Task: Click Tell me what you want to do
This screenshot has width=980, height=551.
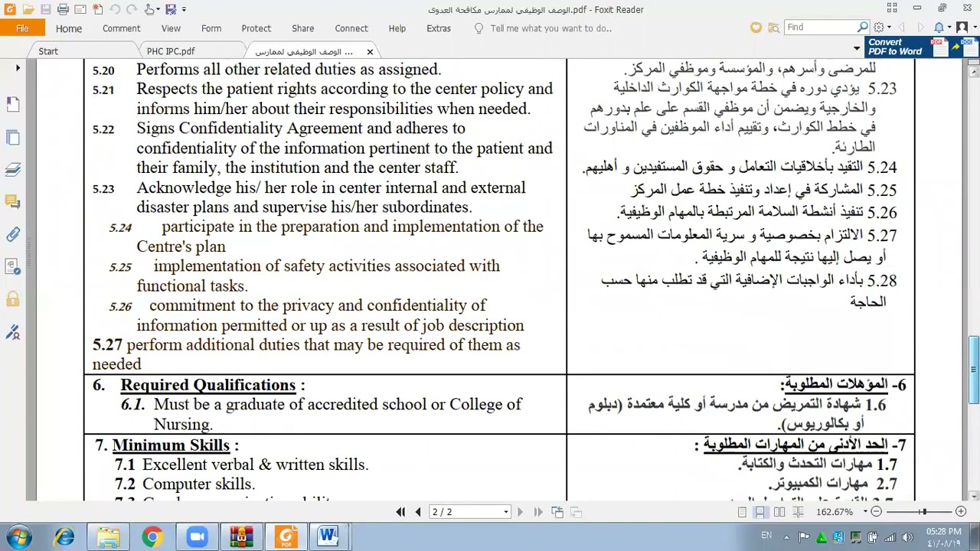Action: pyautogui.click(x=550, y=28)
